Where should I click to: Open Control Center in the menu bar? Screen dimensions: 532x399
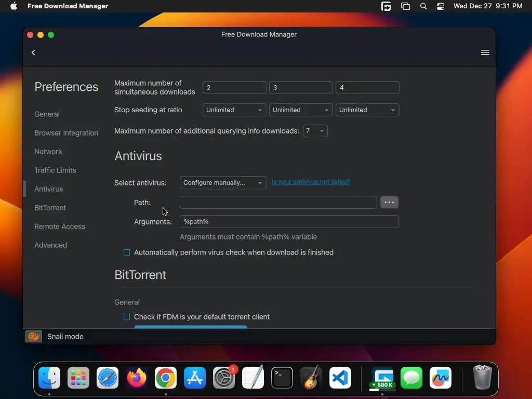pos(441,6)
